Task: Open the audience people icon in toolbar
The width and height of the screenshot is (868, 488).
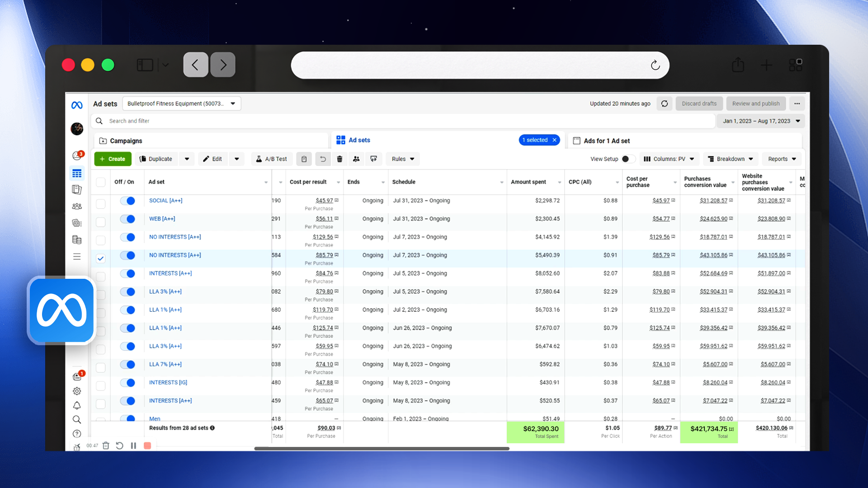Action: click(x=356, y=159)
